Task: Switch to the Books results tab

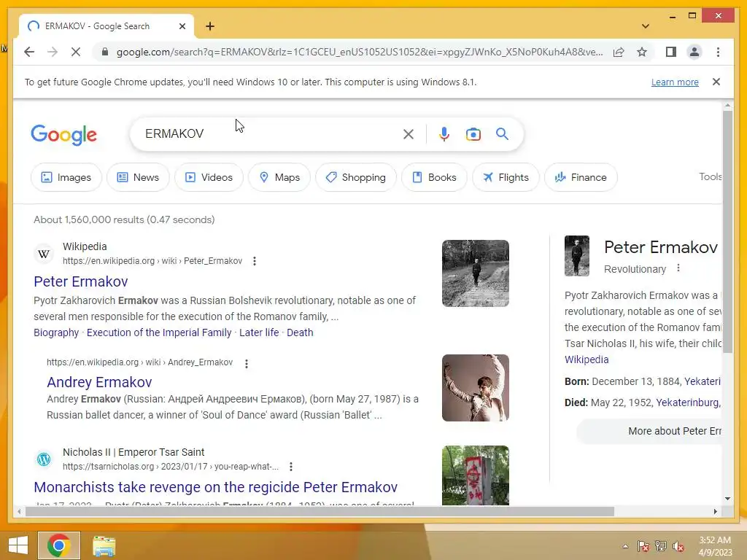Action: tap(434, 177)
